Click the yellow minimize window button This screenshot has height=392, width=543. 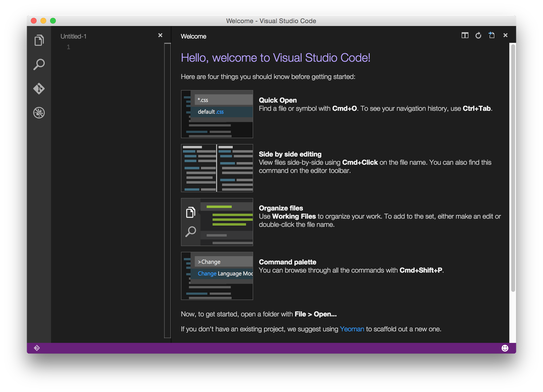coord(43,21)
